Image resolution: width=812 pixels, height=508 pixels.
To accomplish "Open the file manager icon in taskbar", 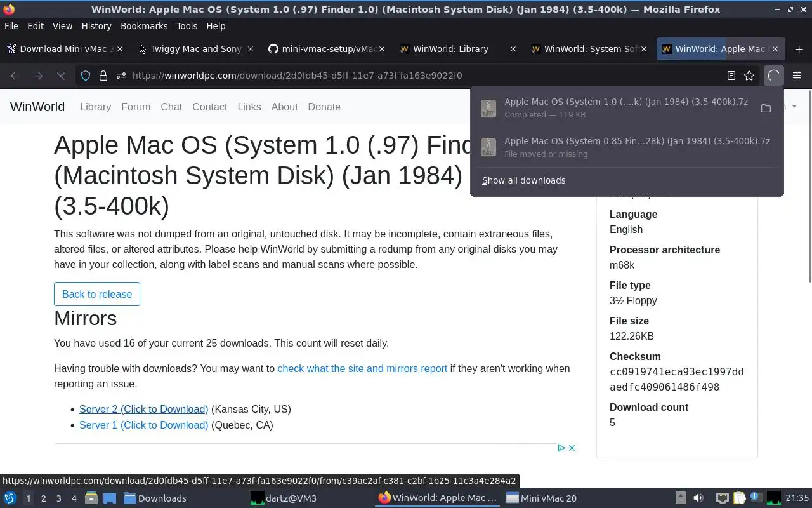I will (x=91, y=498).
